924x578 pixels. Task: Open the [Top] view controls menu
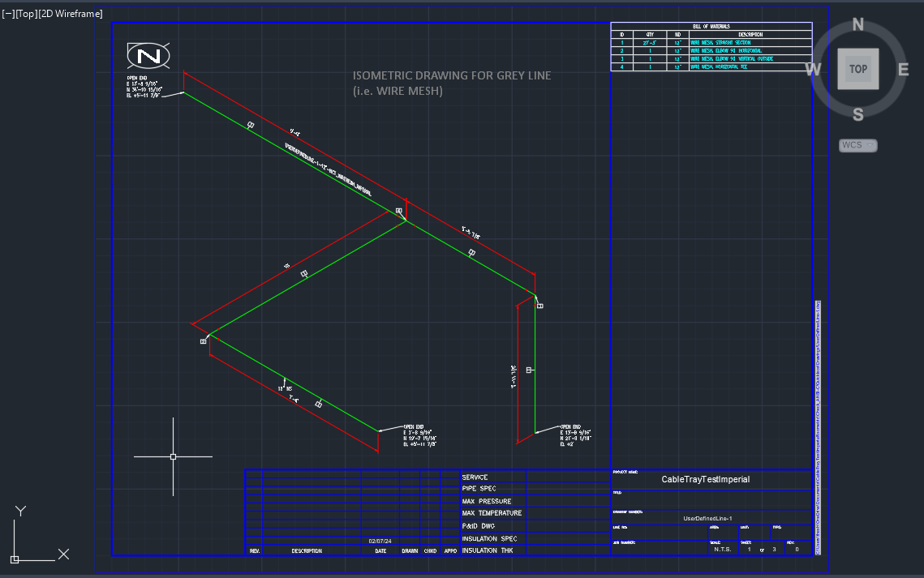pos(27,14)
